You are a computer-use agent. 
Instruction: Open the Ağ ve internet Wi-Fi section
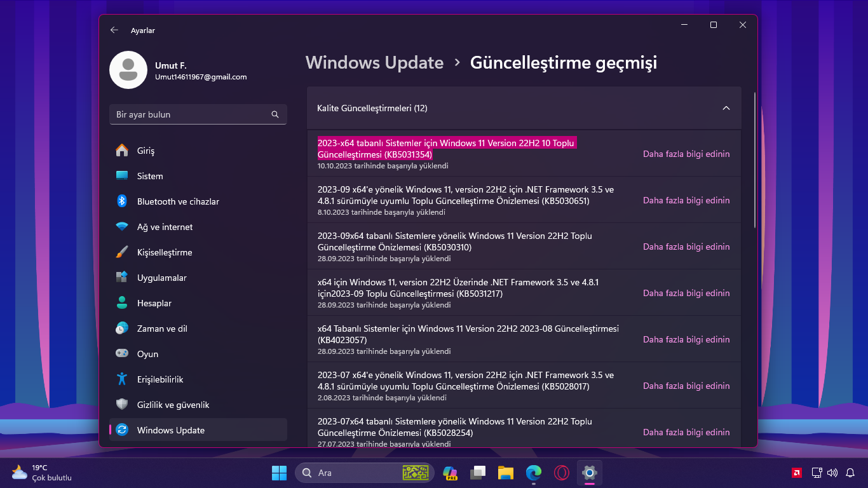(198, 227)
